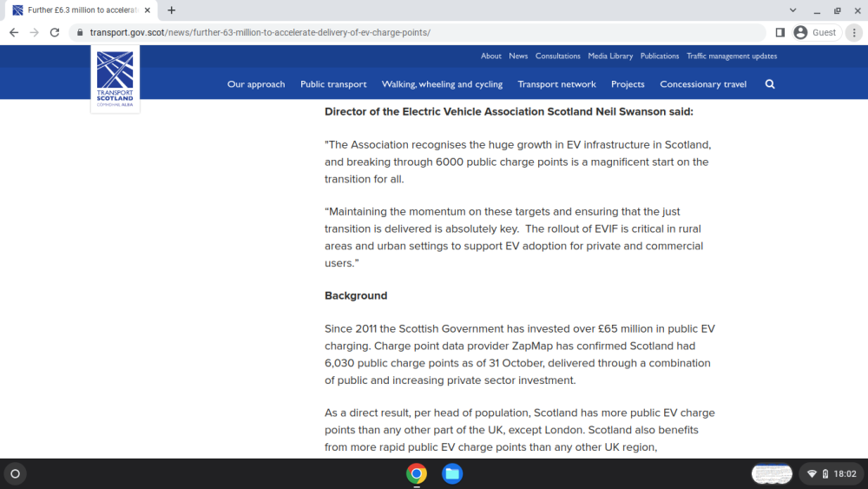Open 'Walking, wheeling and cycling' menu

[x=443, y=84]
